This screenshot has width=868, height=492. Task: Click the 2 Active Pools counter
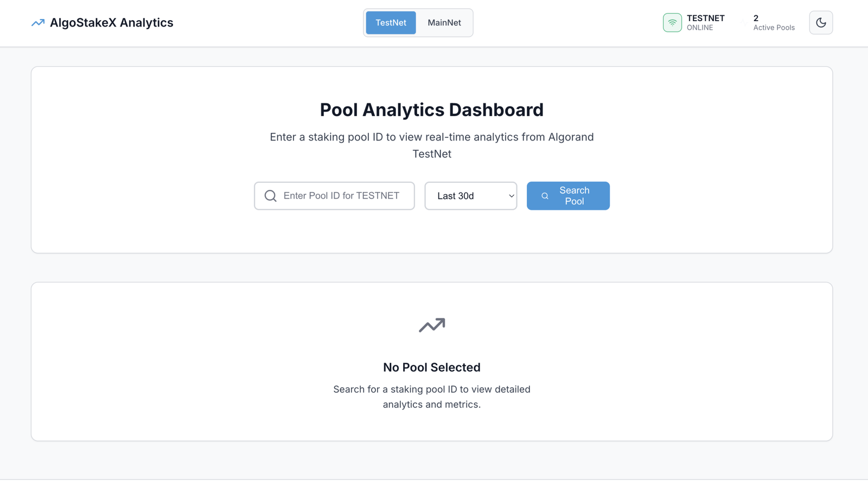773,23
